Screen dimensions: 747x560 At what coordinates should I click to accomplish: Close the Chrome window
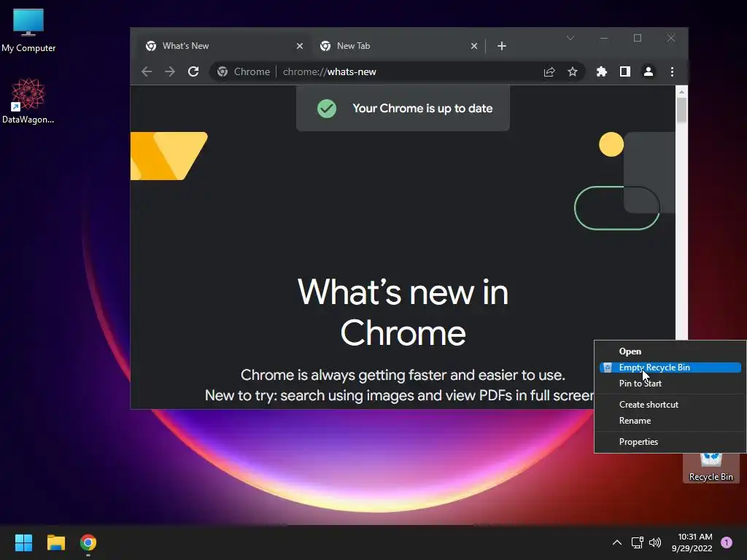[671, 38]
